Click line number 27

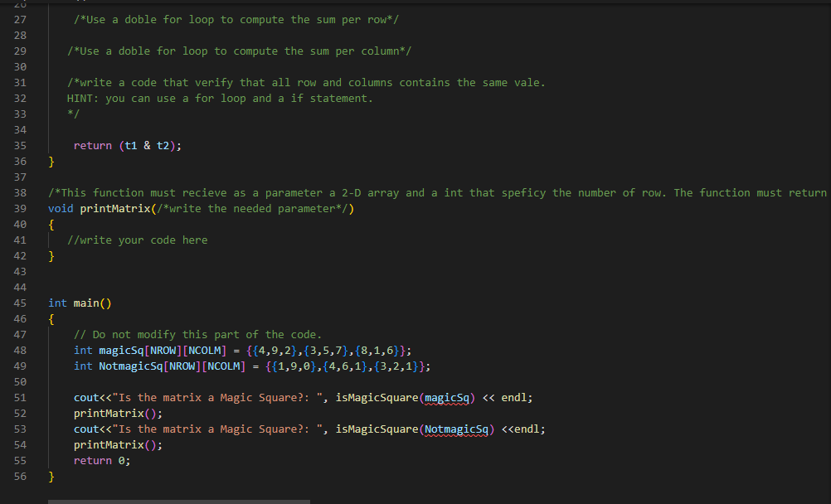click(x=20, y=19)
